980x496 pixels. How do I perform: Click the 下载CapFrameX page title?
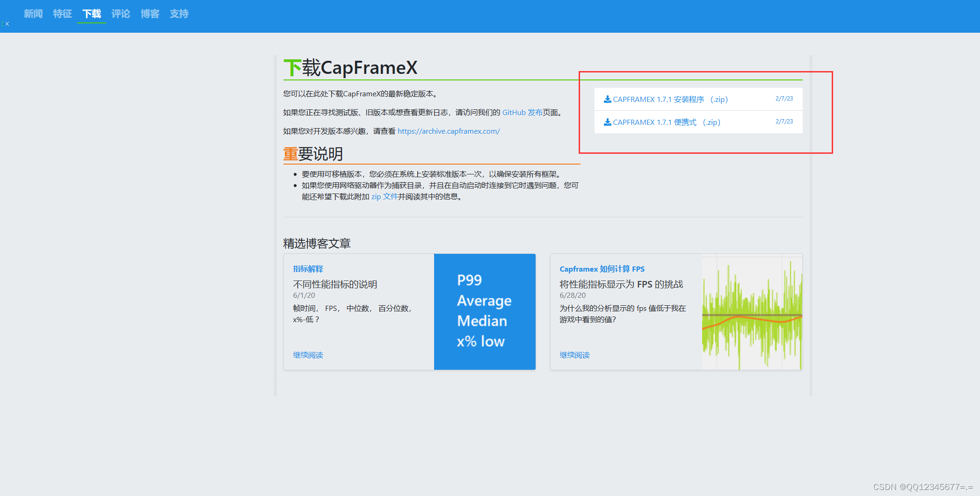350,68
